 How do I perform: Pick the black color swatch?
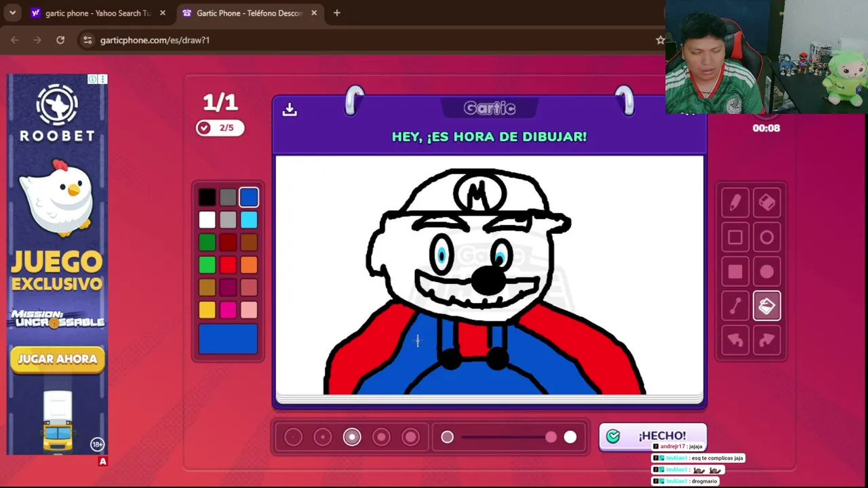pos(208,197)
